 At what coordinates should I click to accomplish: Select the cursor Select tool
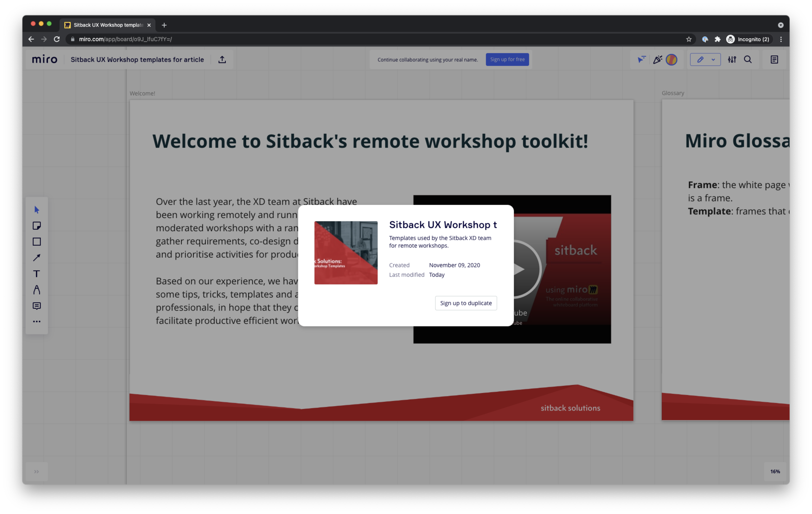click(37, 210)
